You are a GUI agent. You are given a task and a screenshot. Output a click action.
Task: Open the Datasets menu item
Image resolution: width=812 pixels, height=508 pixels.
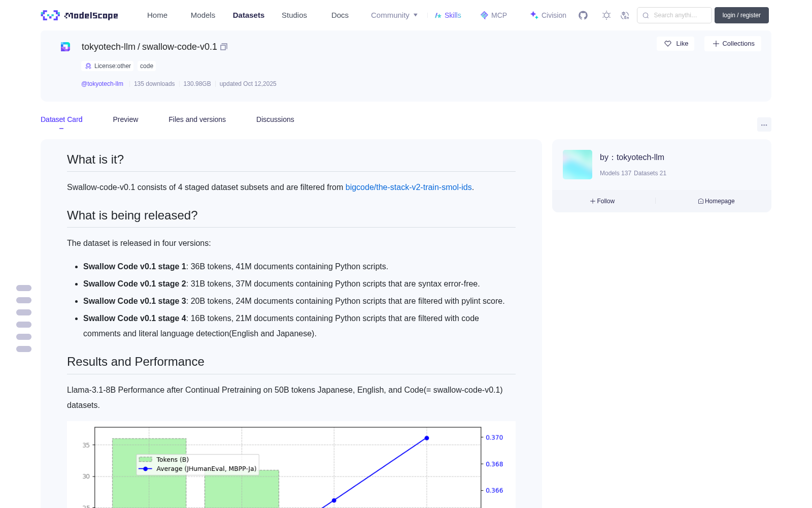(249, 15)
